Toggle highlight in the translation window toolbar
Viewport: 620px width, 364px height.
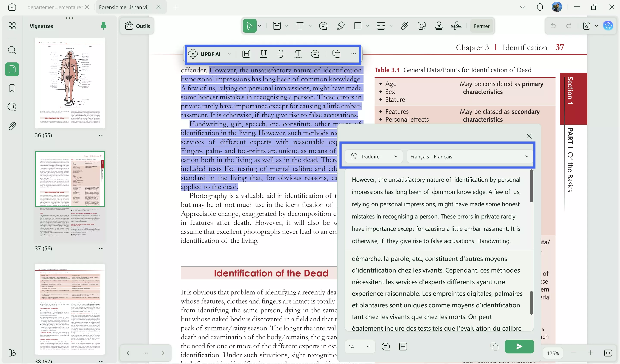coord(403,347)
